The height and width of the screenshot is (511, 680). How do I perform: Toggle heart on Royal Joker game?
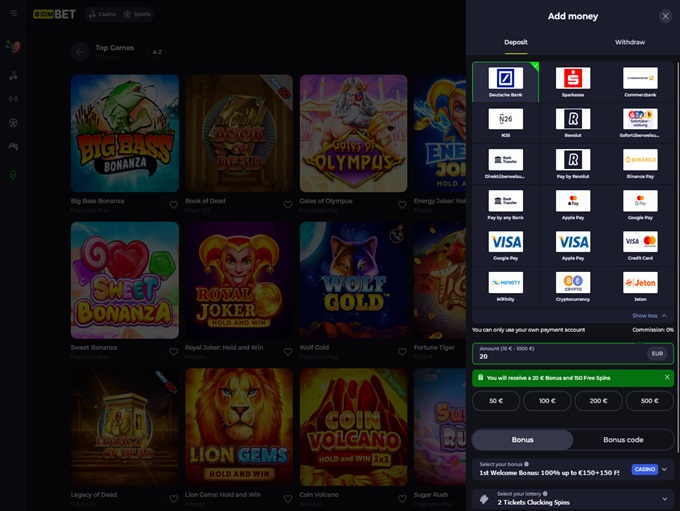(288, 352)
